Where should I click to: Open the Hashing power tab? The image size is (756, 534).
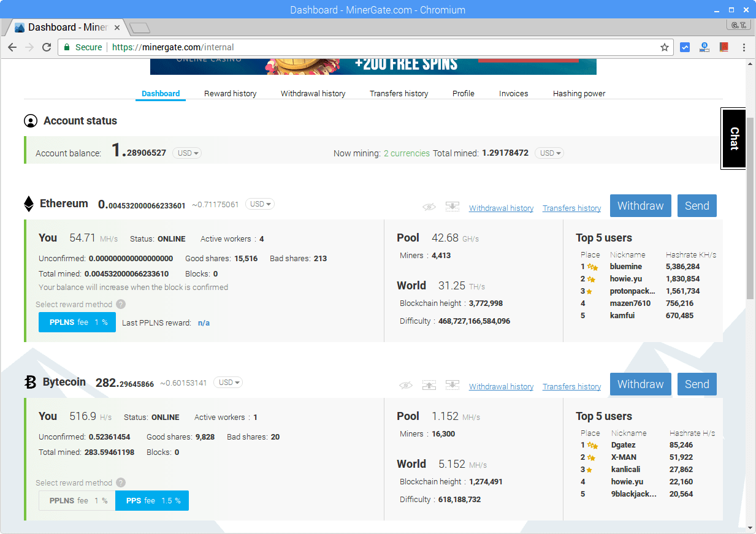(x=579, y=94)
